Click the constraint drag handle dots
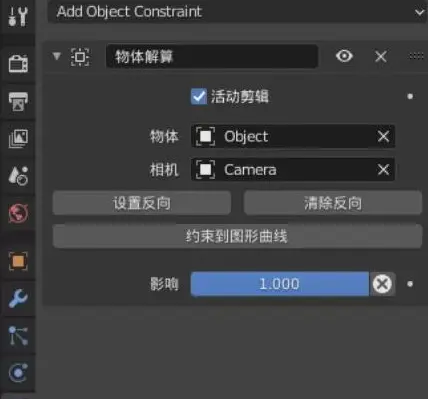Image resolution: width=428 pixels, height=399 pixels. pyautogui.click(x=417, y=56)
